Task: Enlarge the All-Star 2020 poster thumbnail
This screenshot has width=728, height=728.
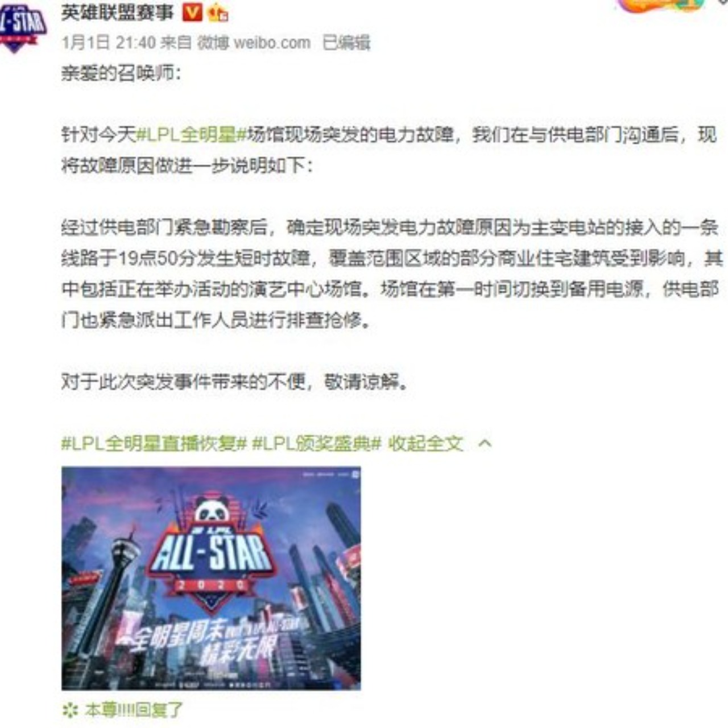Action: 211,578
